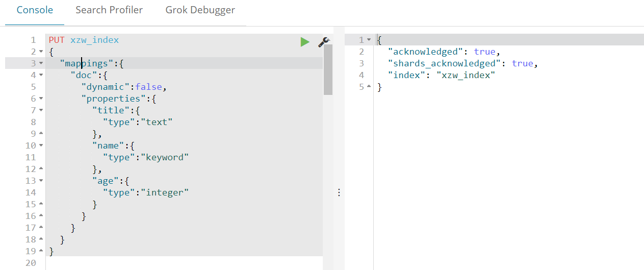Click the true value after shards_acknowledged
The image size is (644, 270).
click(x=523, y=63)
